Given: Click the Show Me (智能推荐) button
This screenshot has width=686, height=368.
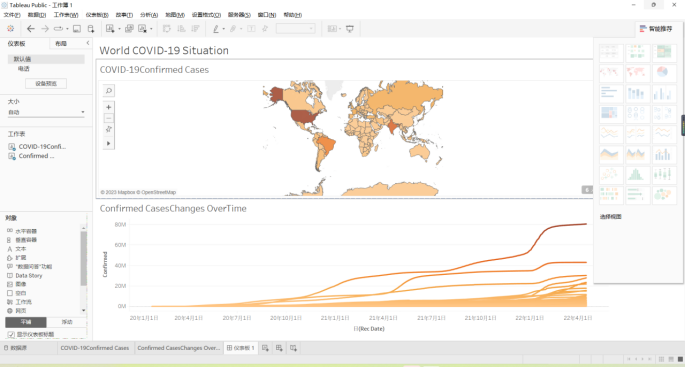Looking at the screenshot, I should pos(656,29).
